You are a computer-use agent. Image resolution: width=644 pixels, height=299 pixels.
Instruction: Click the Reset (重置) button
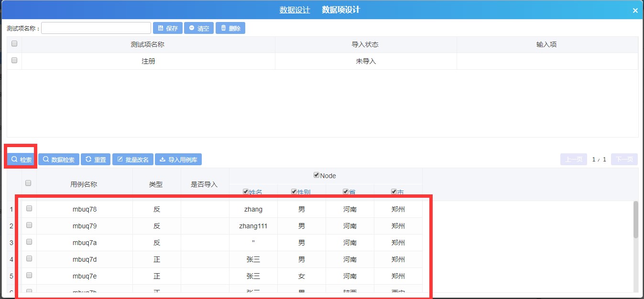pyautogui.click(x=96, y=160)
